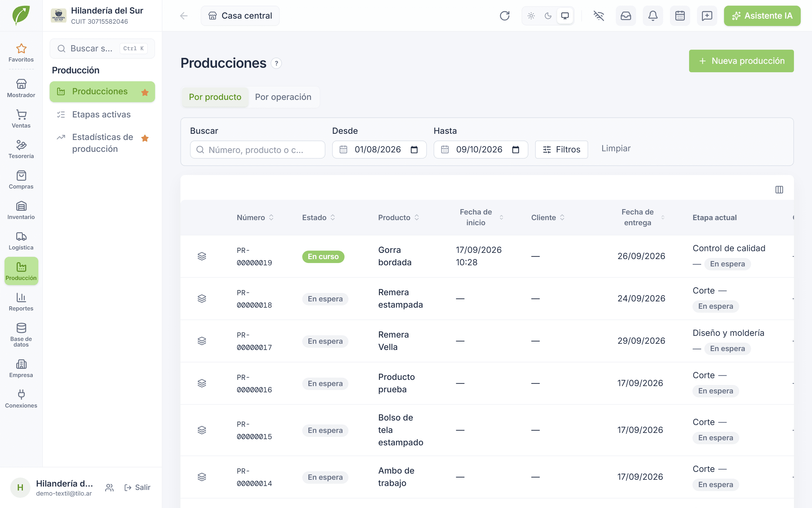
Task: Click the Nueva producción button
Action: (x=741, y=61)
